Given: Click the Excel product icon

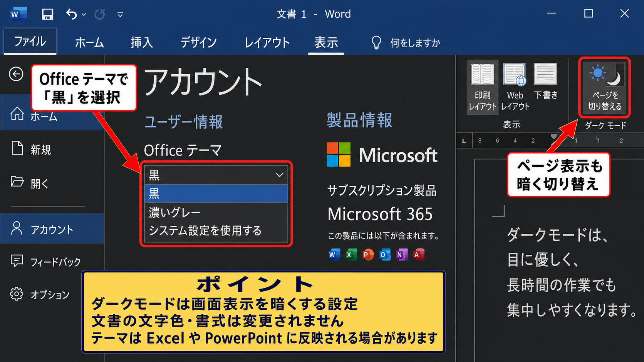Looking at the screenshot, I should coord(351,254).
